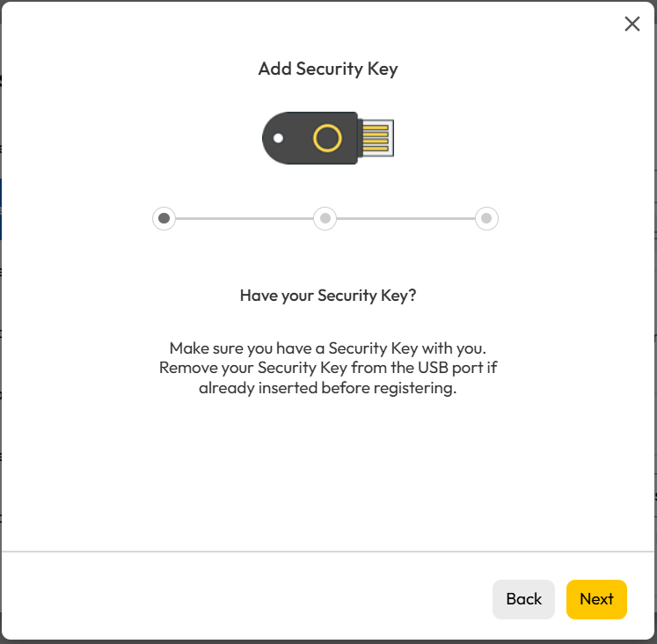Click the progress line between steps two and three
This screenshot has width=657, height=644.
click(405, 218)
